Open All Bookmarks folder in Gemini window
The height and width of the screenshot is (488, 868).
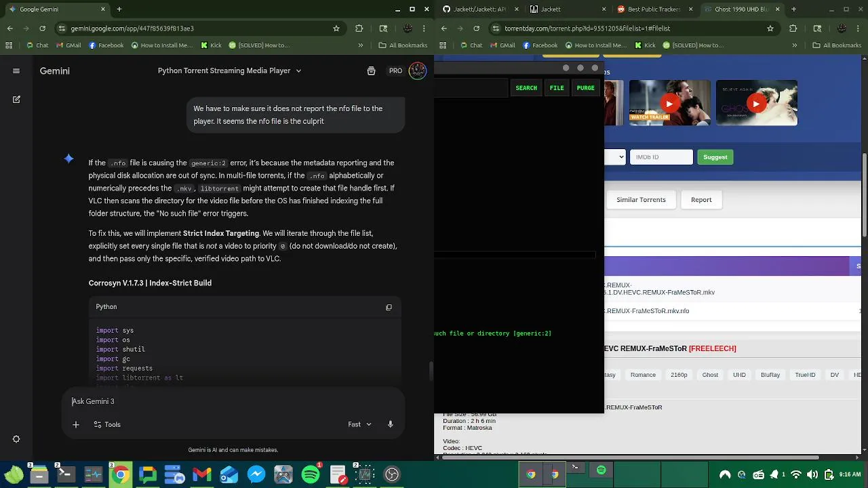coord(403,45)
